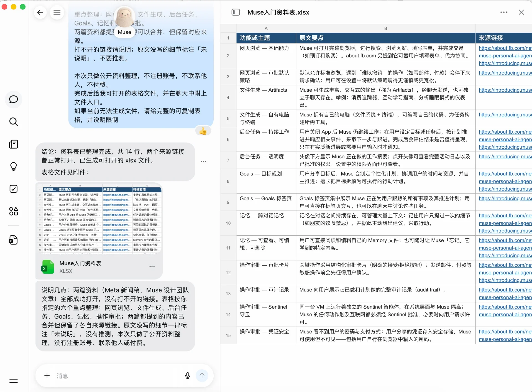This screenshot has height=392, width=532.
Task: Select cell 记忆 — 跨对话记忆
Action: pyautogui.click(x=266, y=223)
